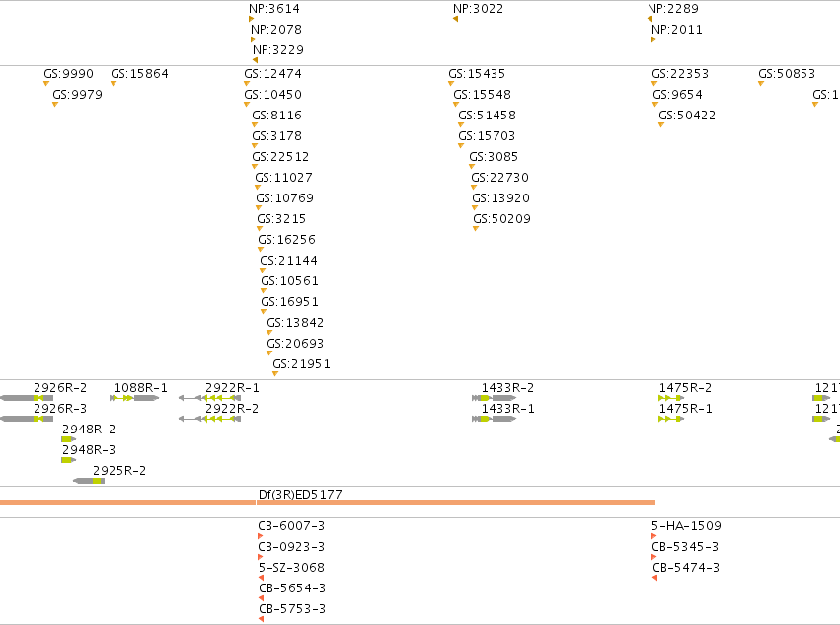The width and height of the screenshot is (840, 625).
Task: Click the NP:3022 insertion label
Action: pos(479,9)
